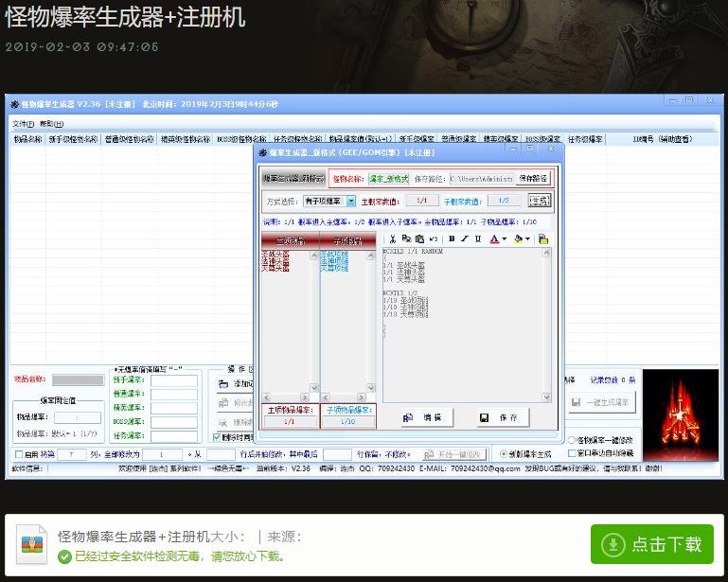
Task: Click the paste icon in editor toolbar
Action: pos(418,239)
